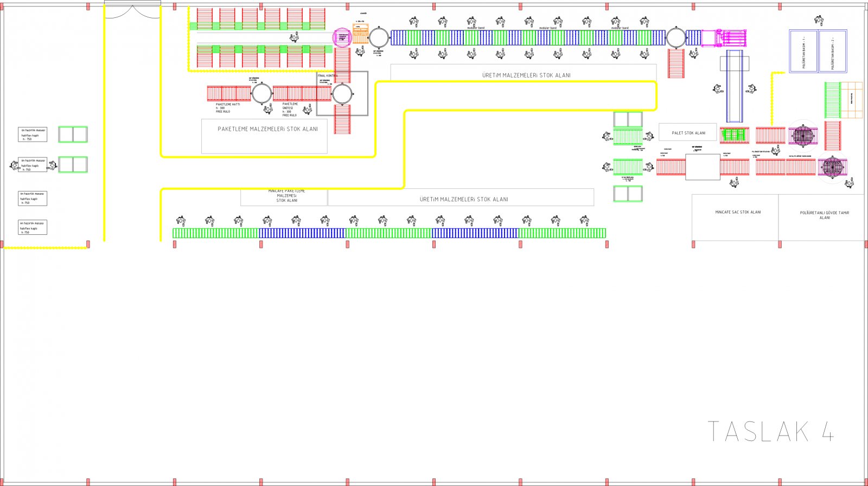Click the turntable circle inside FİNAL KONTROL box
The image size is (868, 486).
[x=342, y=94]
